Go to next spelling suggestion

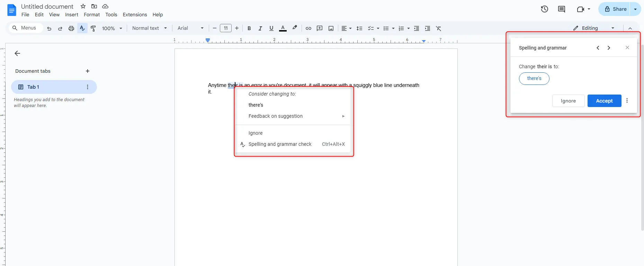pyautogui.click(x=609, y=48)
